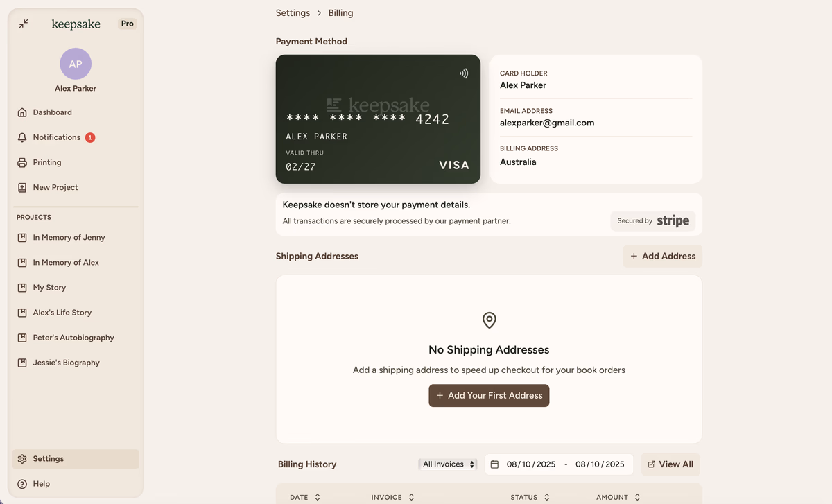This screenshot has height=504, width=832.
Task: Go to Dashboard in sidebar
Action: (x=52, y=112)
